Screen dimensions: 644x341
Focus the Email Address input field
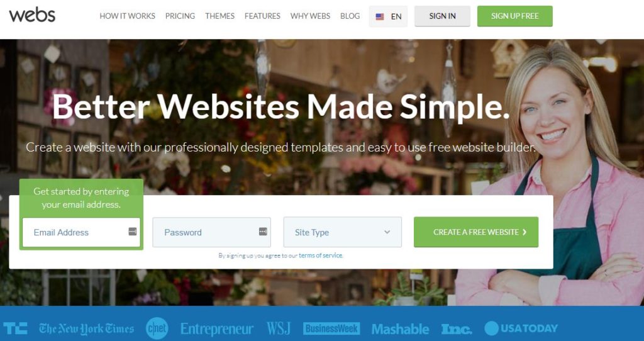pos(81,232)
